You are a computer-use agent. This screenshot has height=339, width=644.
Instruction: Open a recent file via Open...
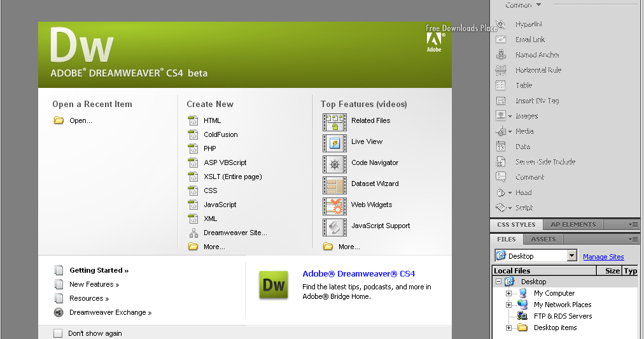[x=80, y=120]
